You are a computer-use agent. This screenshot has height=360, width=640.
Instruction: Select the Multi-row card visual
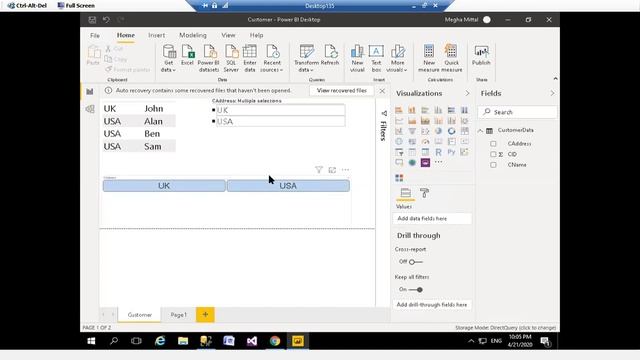[451, 142]
